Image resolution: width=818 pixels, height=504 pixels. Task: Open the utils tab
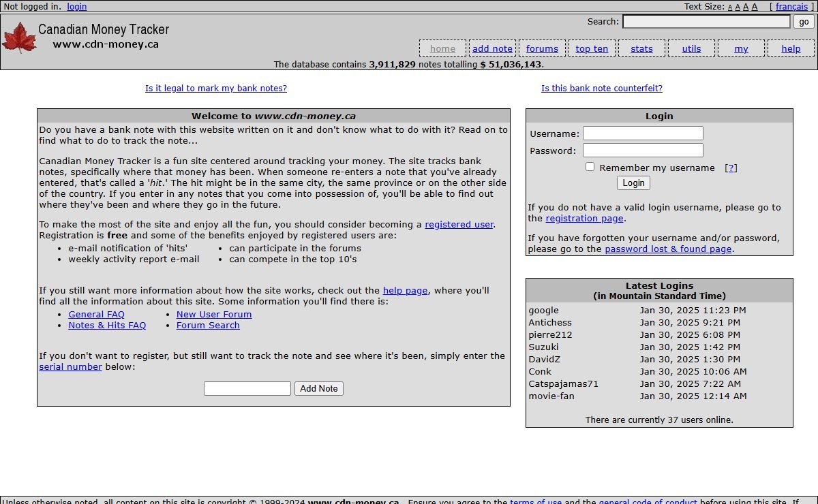pos(691,48)
